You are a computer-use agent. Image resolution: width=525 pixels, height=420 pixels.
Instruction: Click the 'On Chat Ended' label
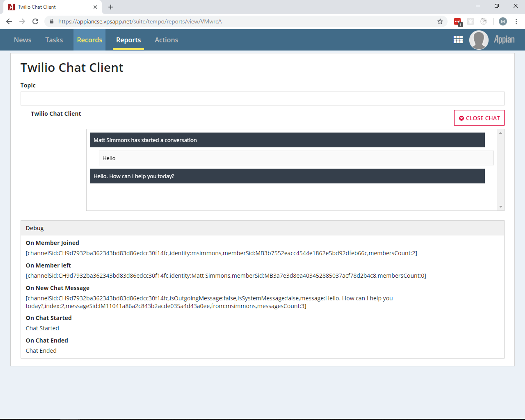[47, 340]
